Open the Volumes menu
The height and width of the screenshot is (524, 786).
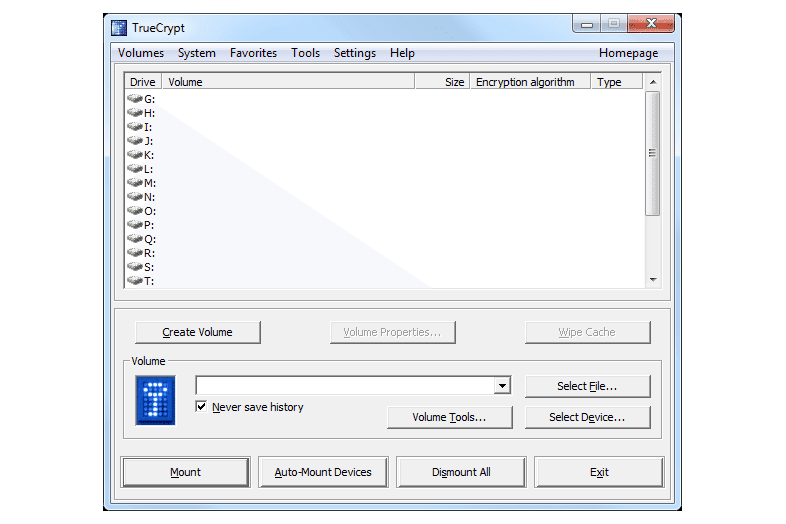pos(141,53)
